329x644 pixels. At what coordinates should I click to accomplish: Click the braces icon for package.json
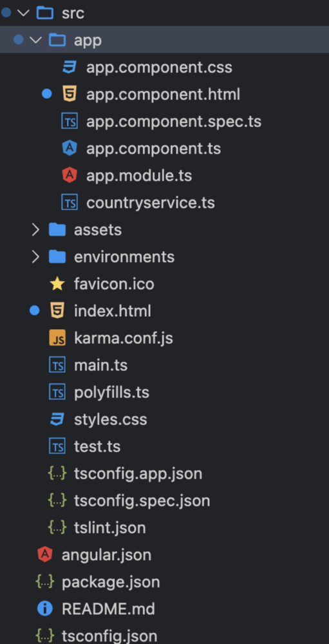coord(45,582)
